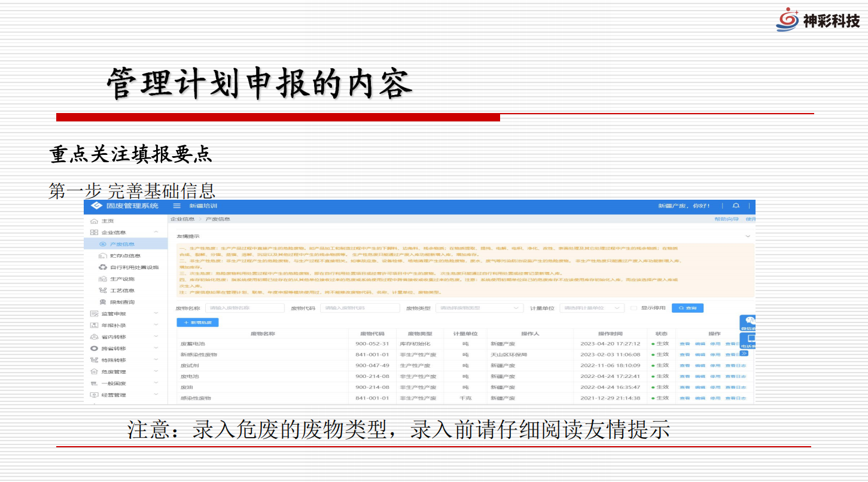This screenshot has width=868, height=482.
Task: Click the 固废管理系统 logo icon
Action: (x=96, y=206)
